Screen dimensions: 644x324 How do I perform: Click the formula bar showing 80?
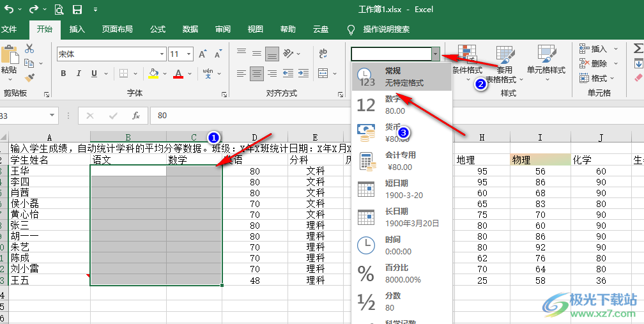click(397, 116)
